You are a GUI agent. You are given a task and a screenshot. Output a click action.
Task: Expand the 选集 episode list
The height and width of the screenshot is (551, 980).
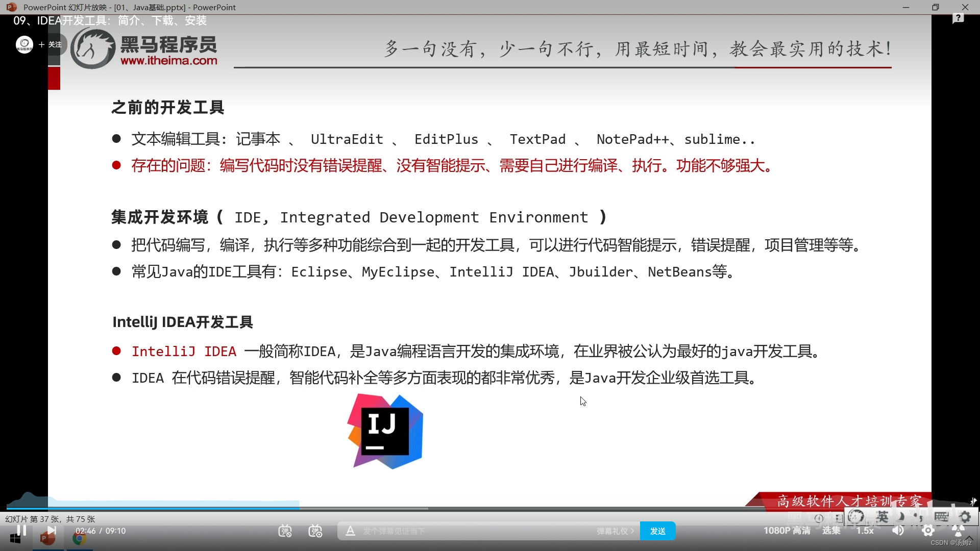(x=831, y=531)
